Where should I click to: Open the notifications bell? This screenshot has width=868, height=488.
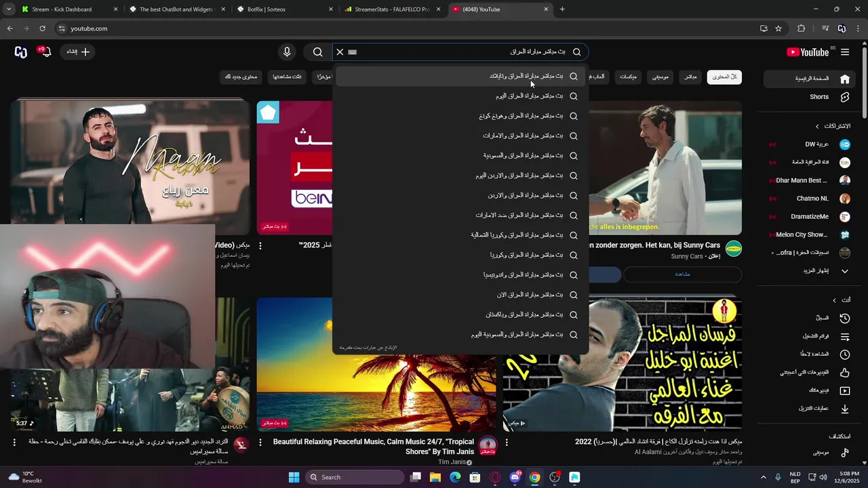click(x=46, y=52)
